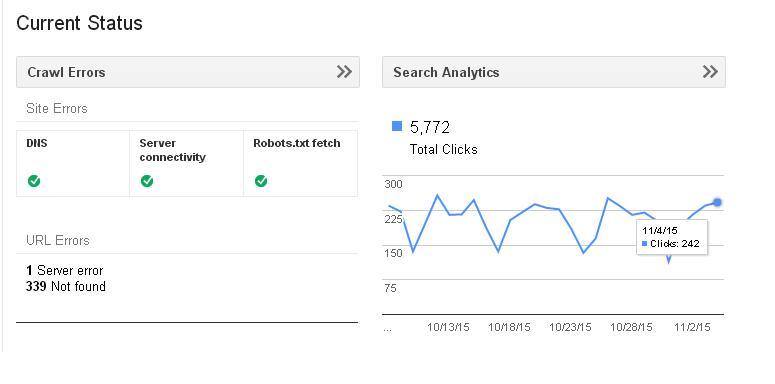This screenshot has width=775, height=384.
Task: Click the Robots.txt fetch green check icon
Action: (x=261, y=181)
